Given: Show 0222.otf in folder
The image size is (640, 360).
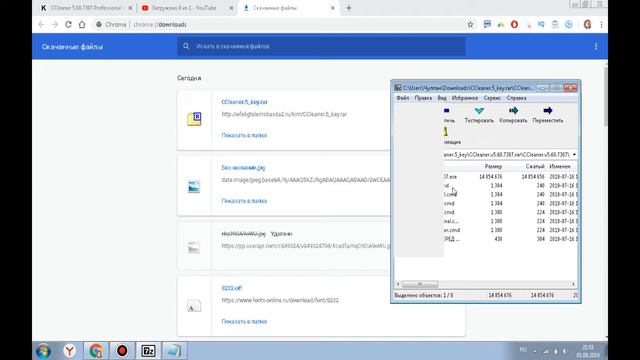Looking at the screenshot, I should (x=244, y=322).
